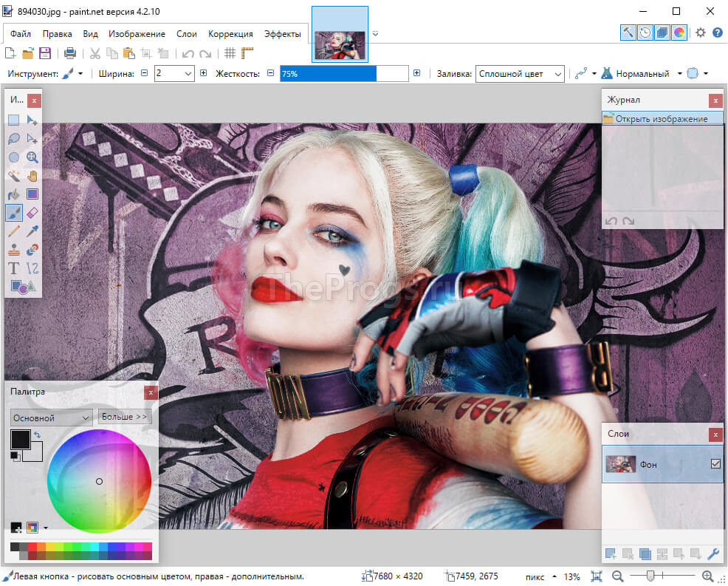Image resolution: width=728 pixels, height=586 pixels.
Task: Open the Изображение menu
Action: pyautogui.click(x=137, y=34)
